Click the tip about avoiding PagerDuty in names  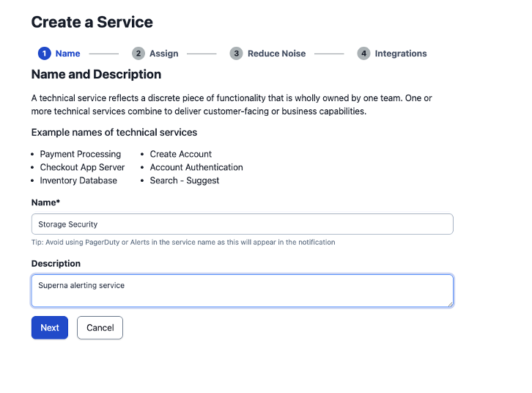tap(183, 242)
